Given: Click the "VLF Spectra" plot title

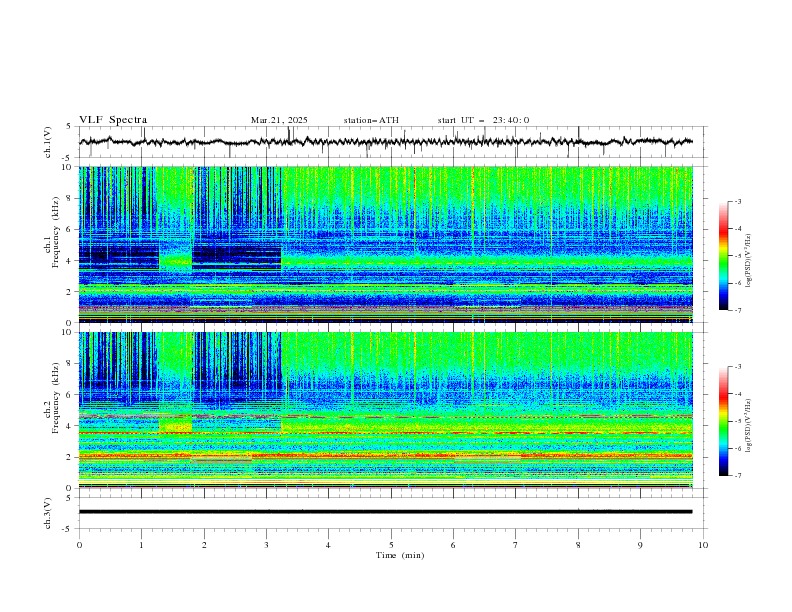Looking at the screenshot, I should tap(113, 120).
